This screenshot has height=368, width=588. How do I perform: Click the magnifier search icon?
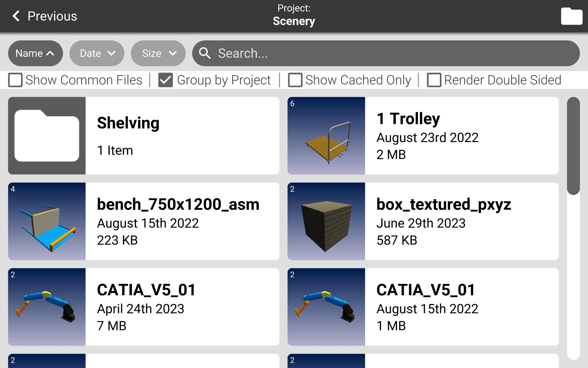pyautogui.click(x=205, y=53)
